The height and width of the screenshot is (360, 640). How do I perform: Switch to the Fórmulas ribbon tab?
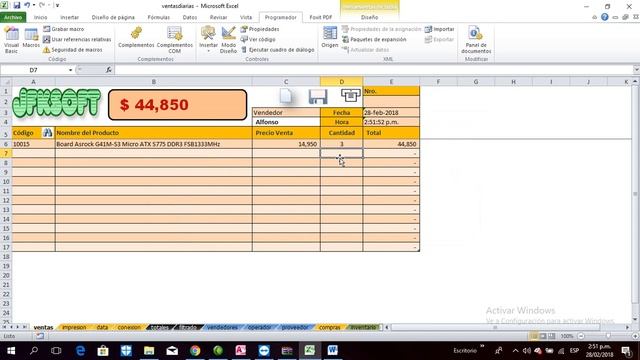point(158,17)
